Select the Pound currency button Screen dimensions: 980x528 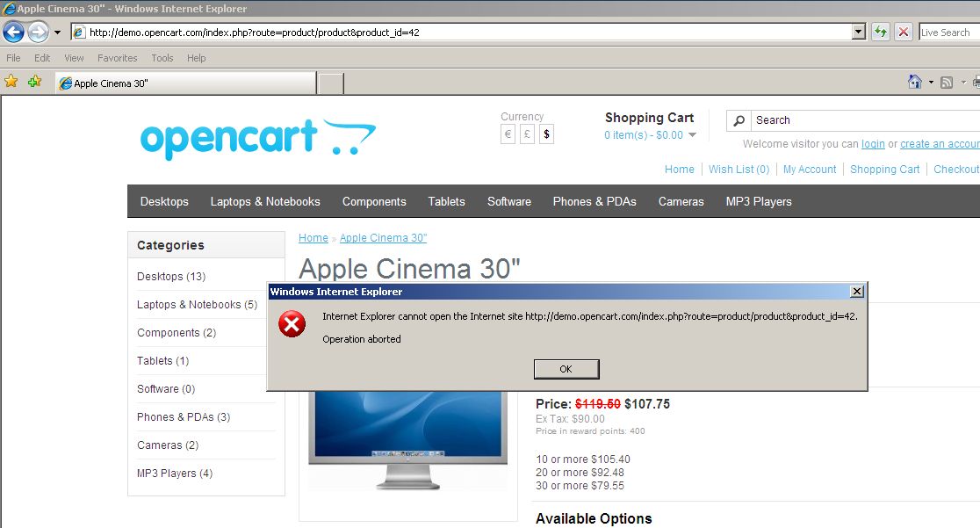tap(527, 134)
